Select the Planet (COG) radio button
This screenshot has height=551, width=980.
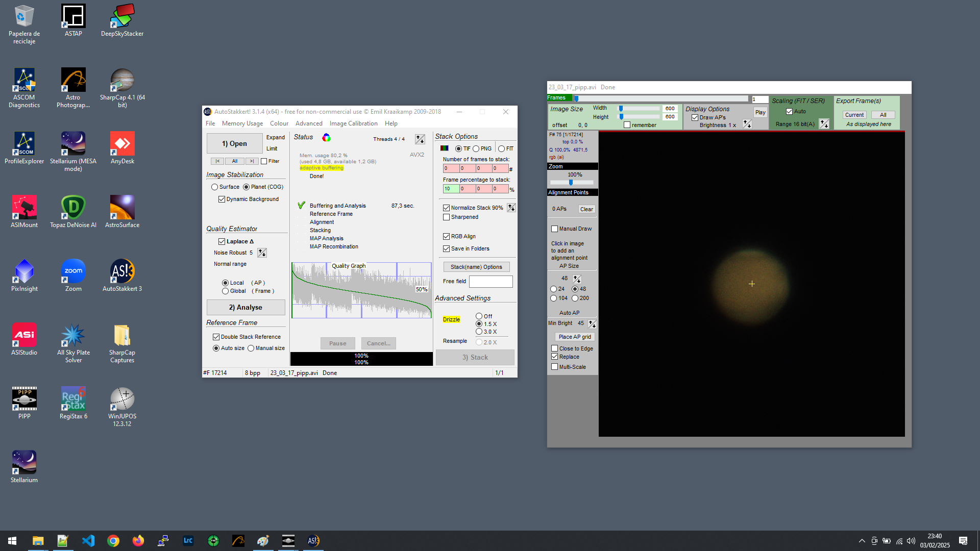click(x=245, y=187)
